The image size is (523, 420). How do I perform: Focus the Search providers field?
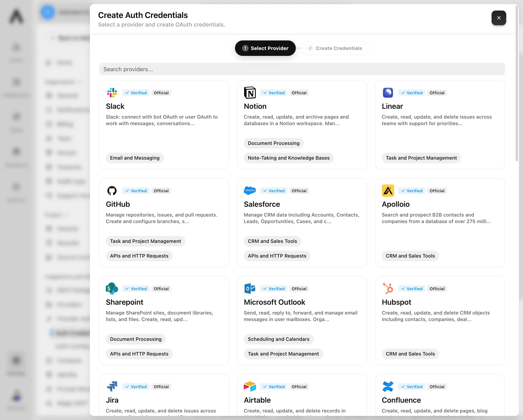click(x=302, y=69)
